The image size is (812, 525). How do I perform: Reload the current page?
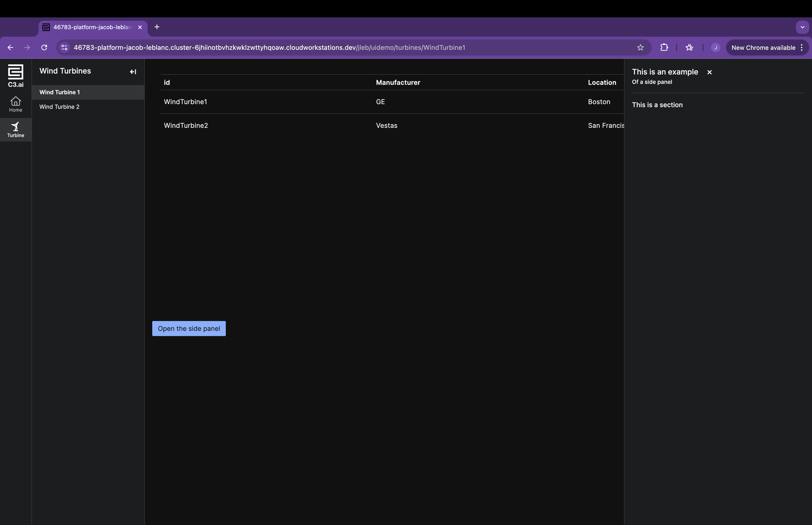tap(44, 47)
